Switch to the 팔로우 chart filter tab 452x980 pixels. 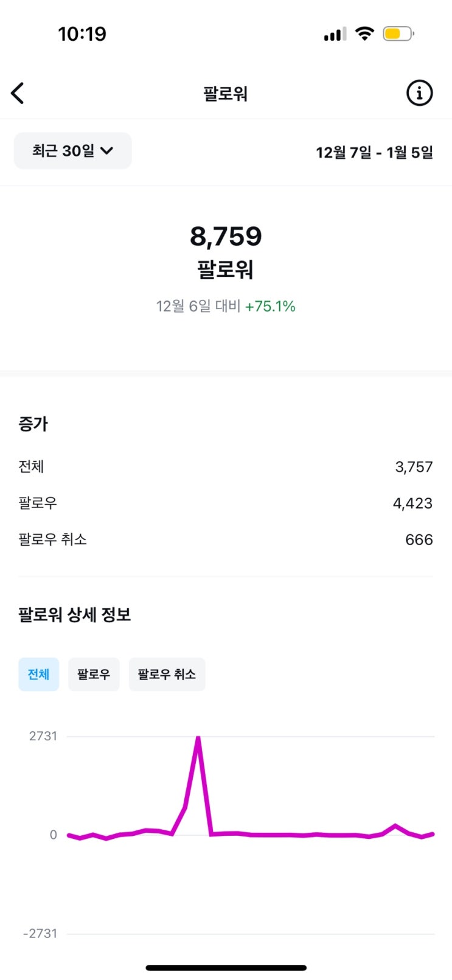(94, 674)
